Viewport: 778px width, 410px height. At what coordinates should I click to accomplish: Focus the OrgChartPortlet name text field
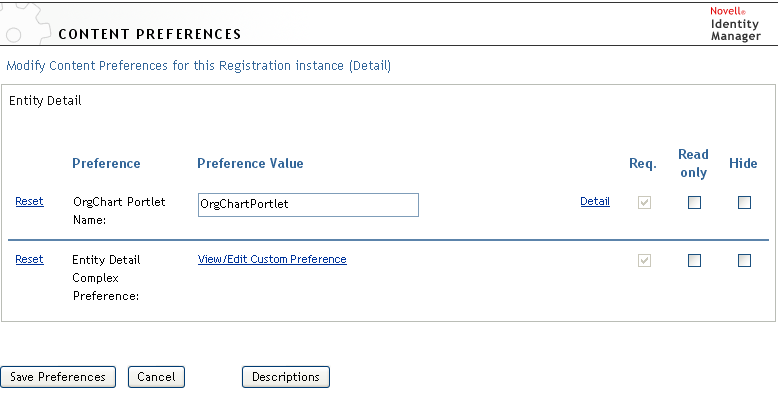(308, 204)
